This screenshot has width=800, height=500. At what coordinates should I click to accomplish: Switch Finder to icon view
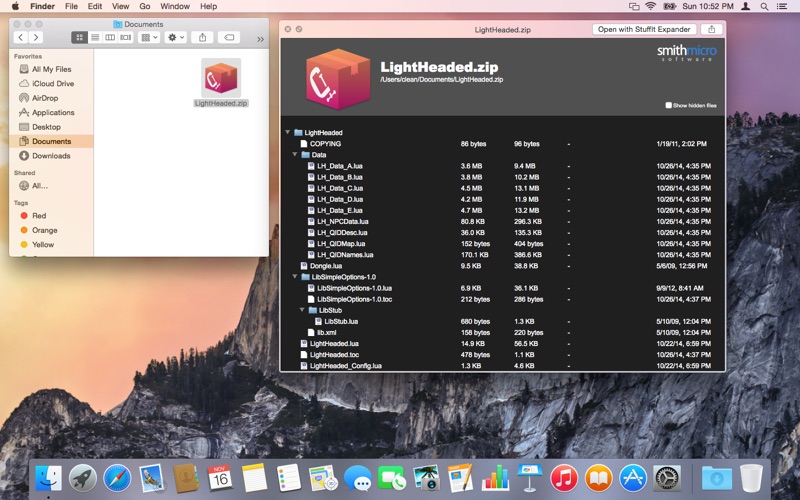coord(79,37)
